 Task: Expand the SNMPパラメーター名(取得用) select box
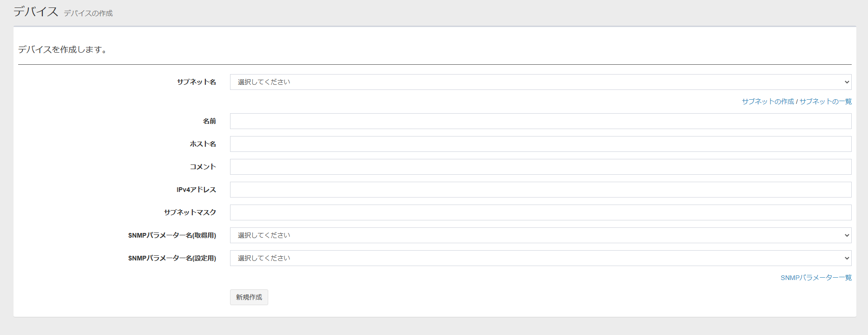click(540, 235)
